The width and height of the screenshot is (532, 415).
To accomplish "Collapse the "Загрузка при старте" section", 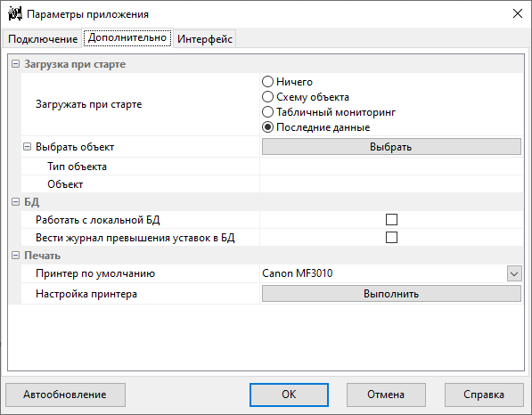I will coord(16,64).
